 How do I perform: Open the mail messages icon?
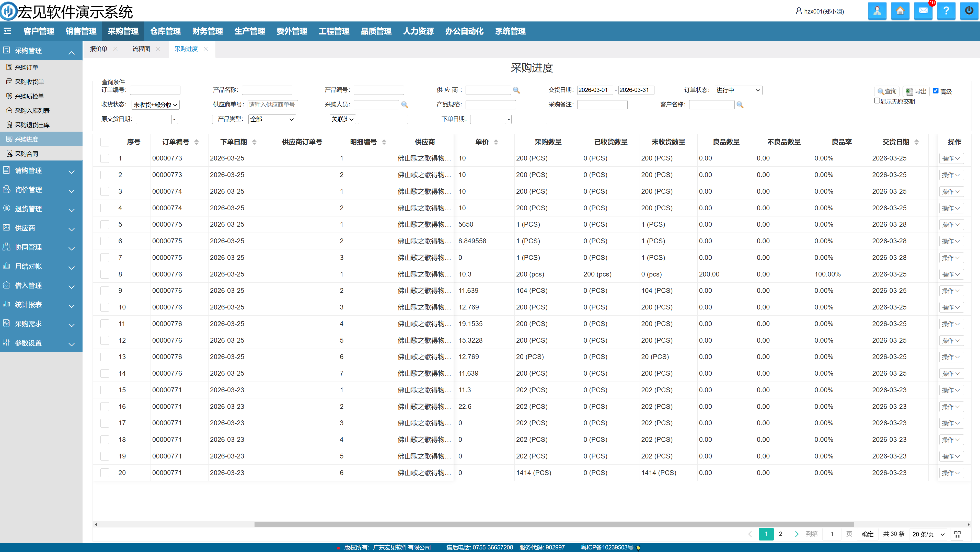point(923,11)
